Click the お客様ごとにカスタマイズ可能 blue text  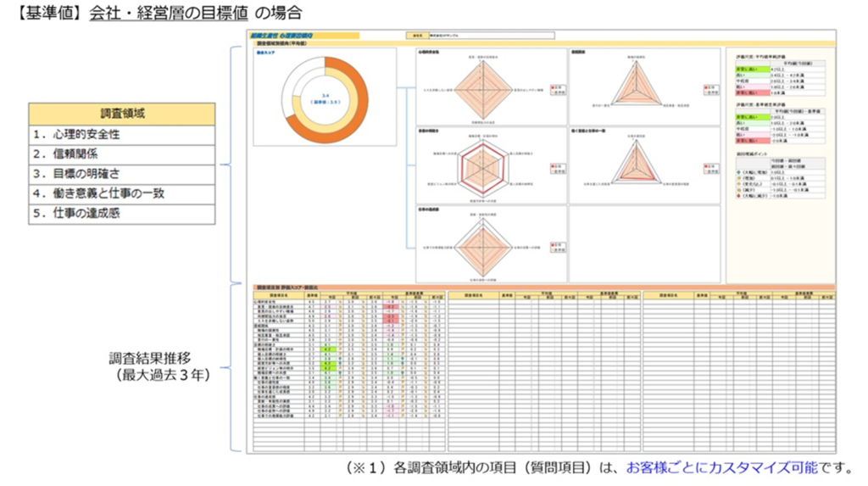coord(721,467)
